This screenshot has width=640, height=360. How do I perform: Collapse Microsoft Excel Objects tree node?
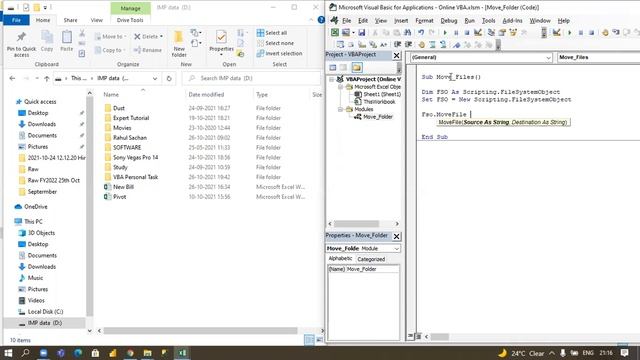point(340,87)
